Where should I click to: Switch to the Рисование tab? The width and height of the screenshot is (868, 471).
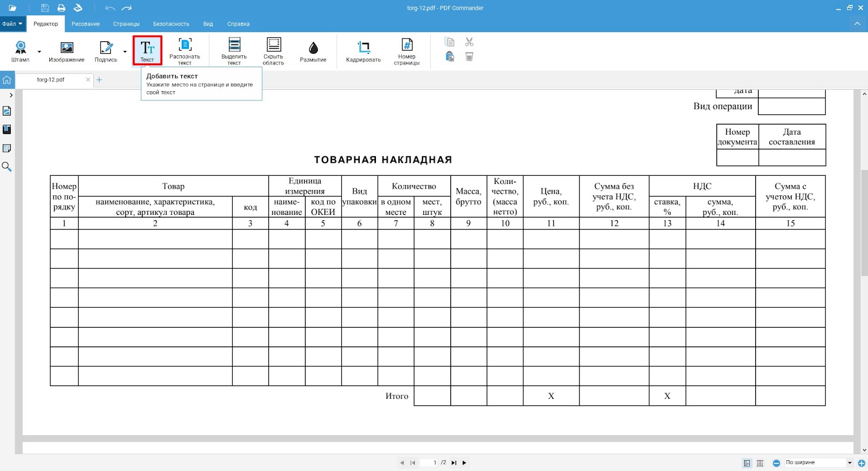click(86, 24)
